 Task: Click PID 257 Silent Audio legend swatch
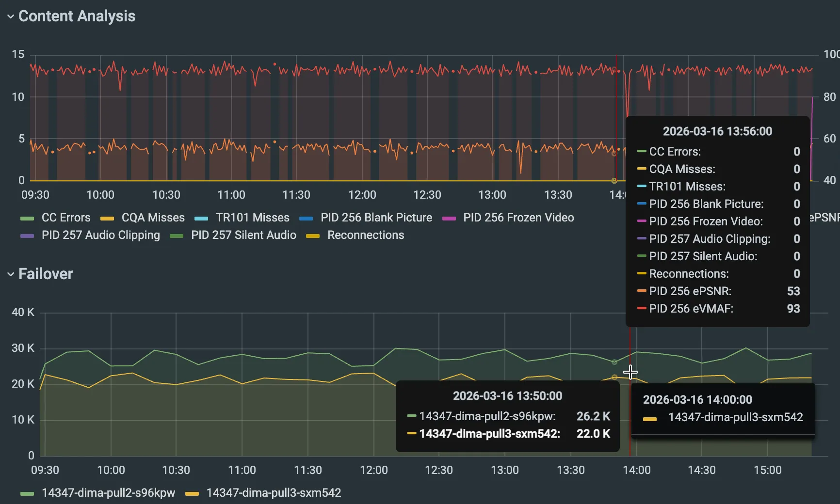click(x=177, y=236)
